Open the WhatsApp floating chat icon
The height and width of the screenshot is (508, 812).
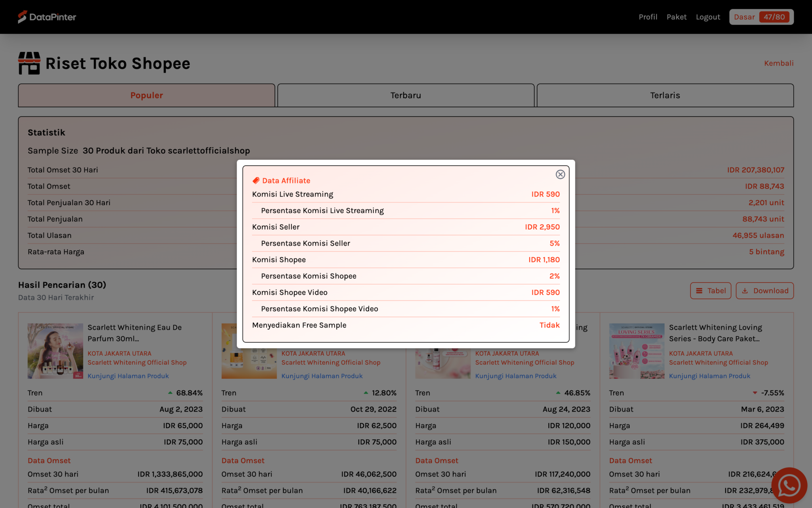pos(789,485)
